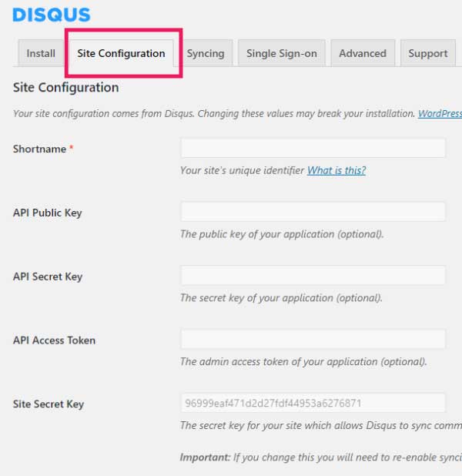Image resolution: width=462 pixels, height=476 pixels.
Task: Click the 'Site Secret Key' label
Action: pyautogui.click(x=49, y=404)
